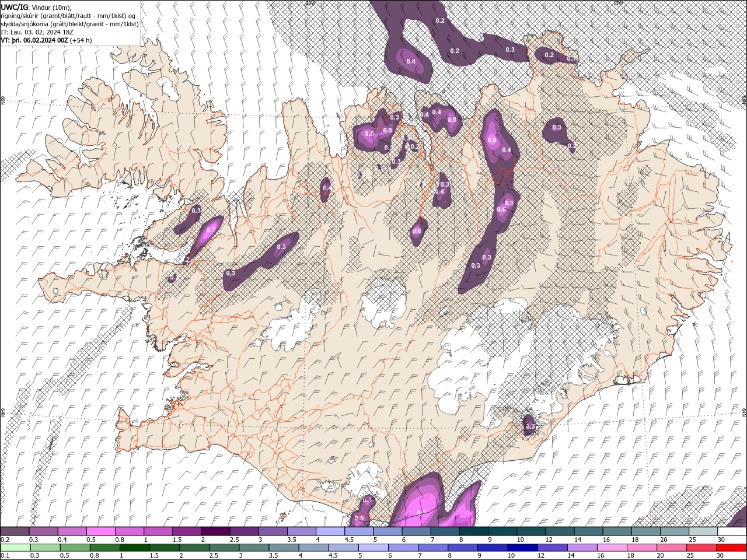Pick the bright pink 0.5 swatch in upper legend
The height and width of the screenshot is (560, 747).
(x=100, y=531)
